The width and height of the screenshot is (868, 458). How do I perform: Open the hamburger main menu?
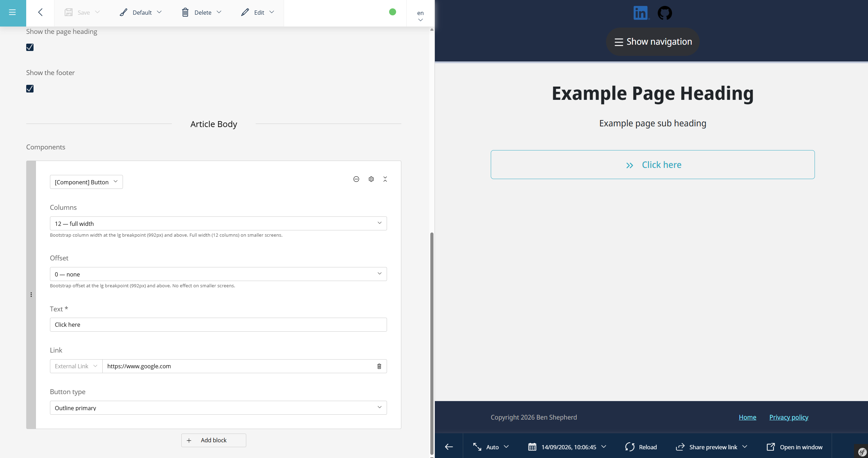[x=13, y=13]
